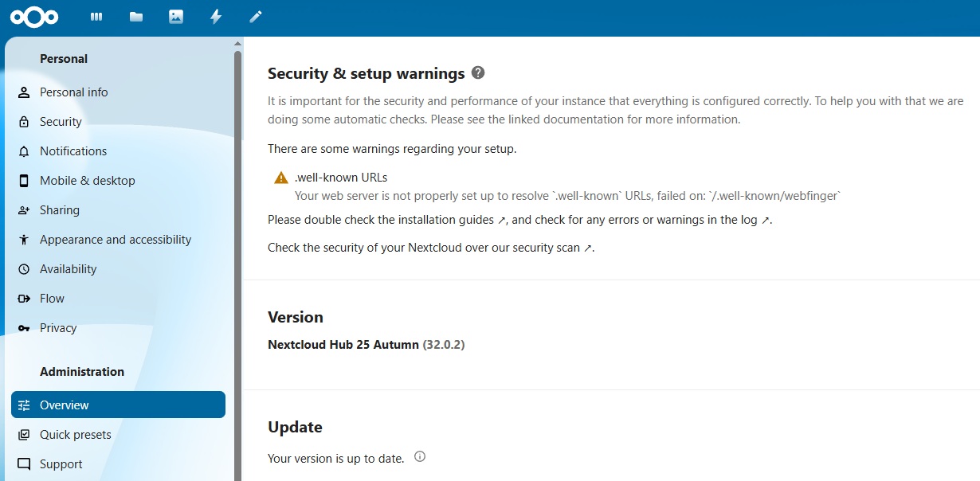Click help icon beside Security & setup warnings

click(x=478, y=72)
